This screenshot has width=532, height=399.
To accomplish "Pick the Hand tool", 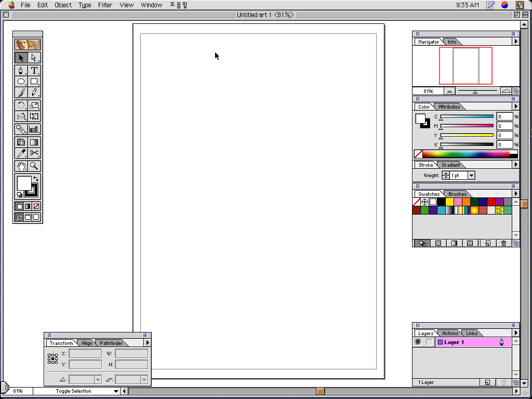I will tap(21, 166).
